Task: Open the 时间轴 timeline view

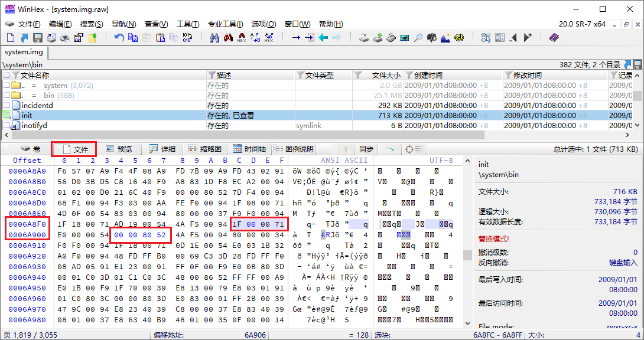Action: pos(249,149)
